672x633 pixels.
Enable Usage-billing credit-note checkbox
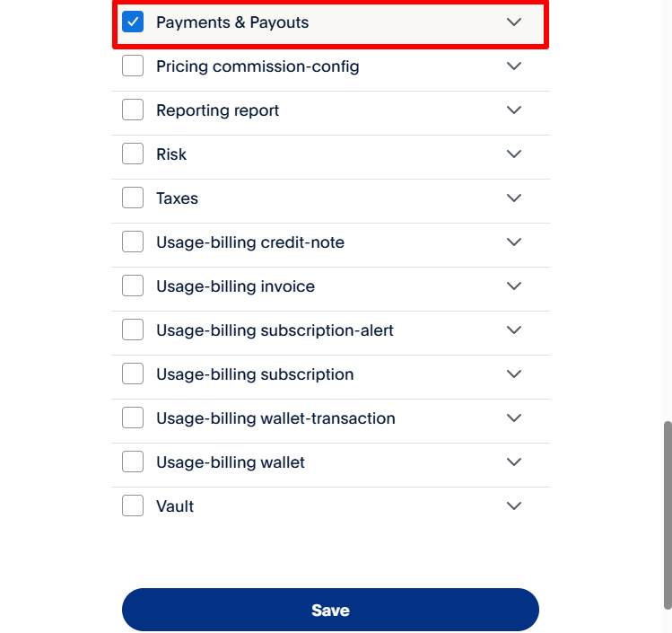133,242
